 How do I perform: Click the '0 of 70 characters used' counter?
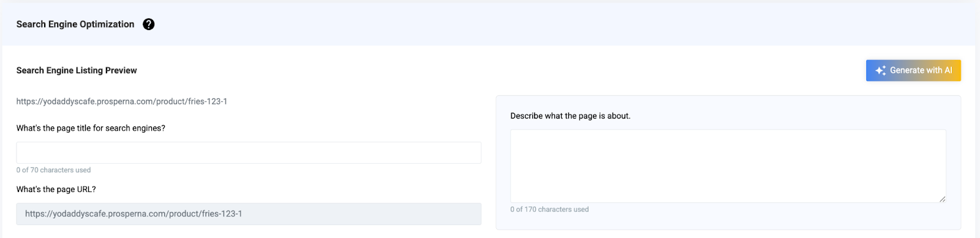coord(53,170)
